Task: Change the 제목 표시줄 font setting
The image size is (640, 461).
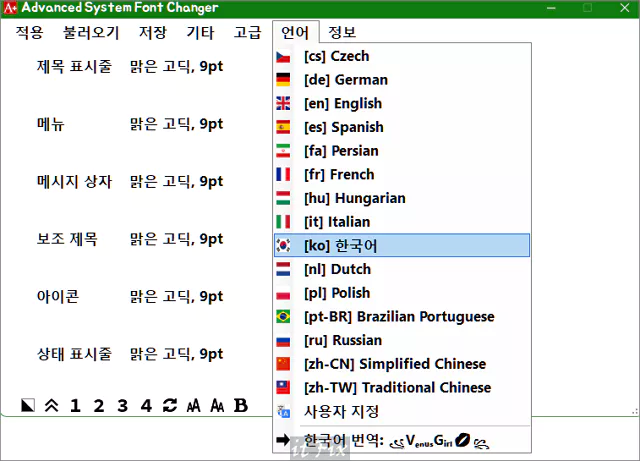Action: [x=176, y=66]
